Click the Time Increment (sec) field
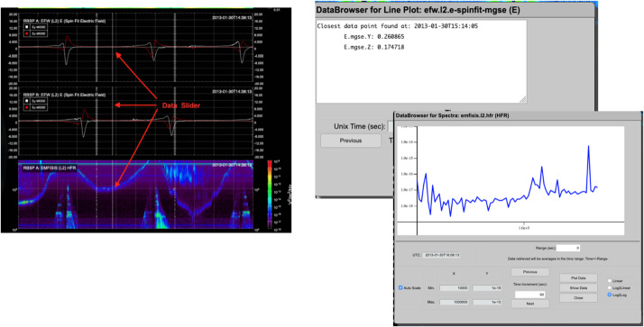Screen dimensions: 644x327 [529, 295]
